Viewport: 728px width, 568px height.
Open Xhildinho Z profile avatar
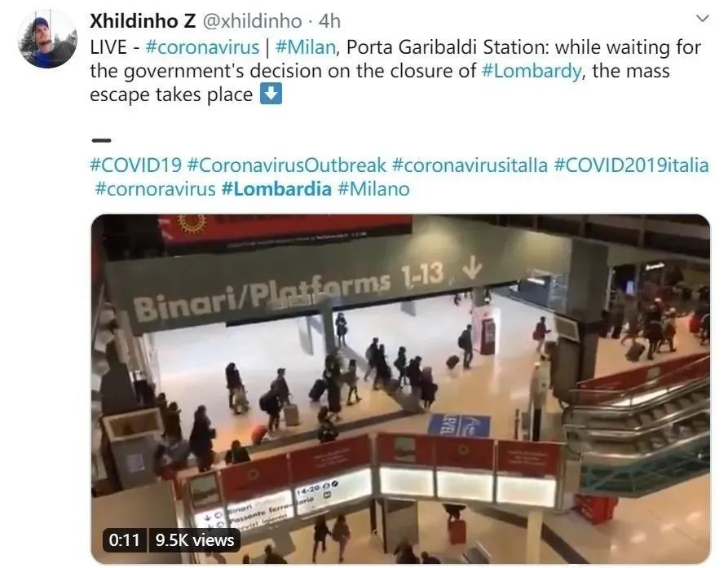coord(47,39)
